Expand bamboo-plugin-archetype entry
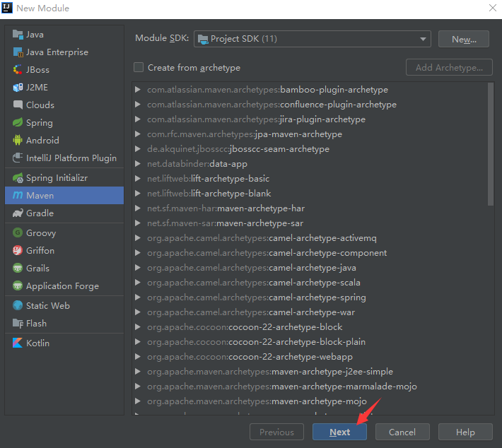Image resolution: width=502 pixels, height=448 pixels. [138, 90]
